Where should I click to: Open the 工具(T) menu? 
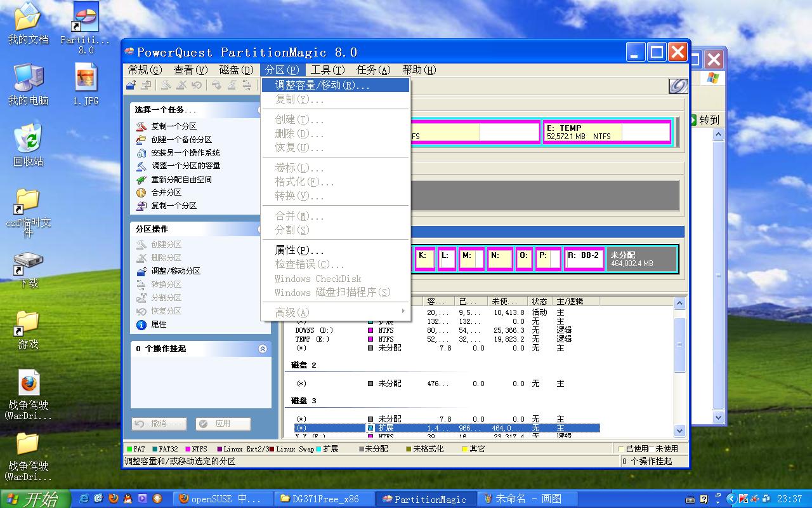327,70
